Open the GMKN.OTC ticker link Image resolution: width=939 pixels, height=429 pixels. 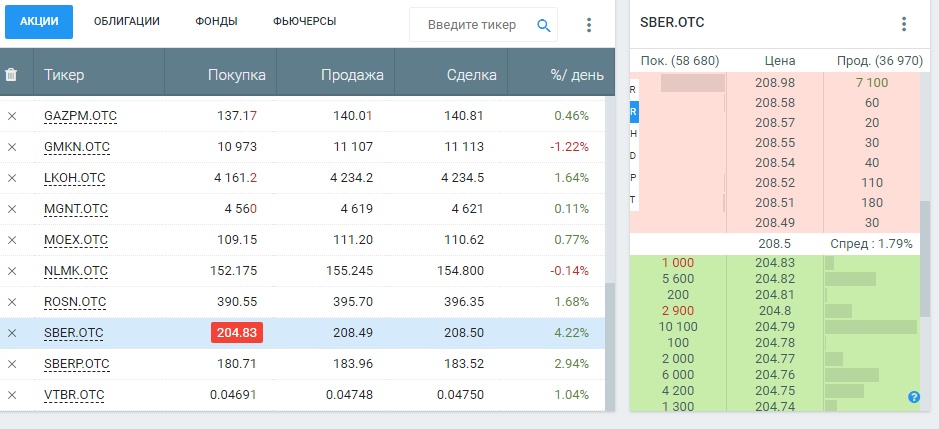pyautogui.click(x=77, y=147)
